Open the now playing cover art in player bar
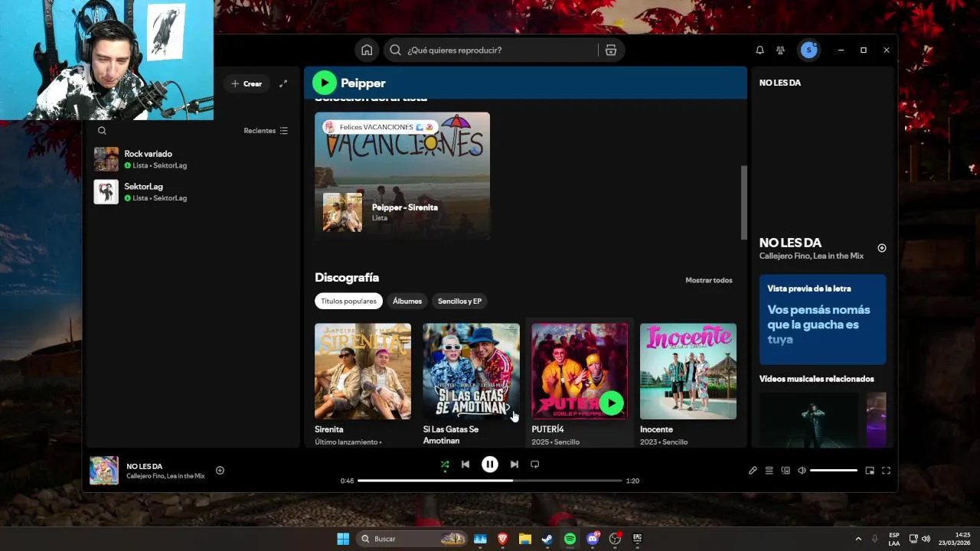The image size is (980, 551). [x=104, y=471]
